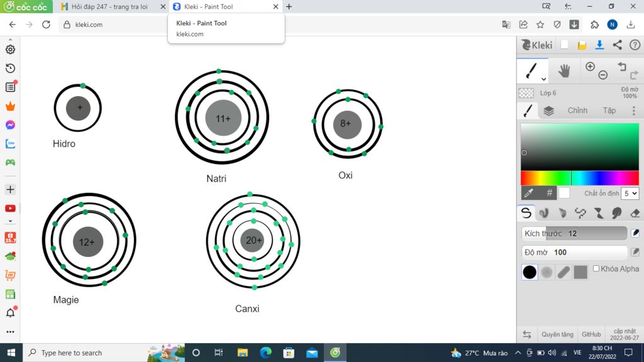Redo the last undone stroke
Image resolution: width=644 pixels, height=362 pixels.
tap(634, 75)
